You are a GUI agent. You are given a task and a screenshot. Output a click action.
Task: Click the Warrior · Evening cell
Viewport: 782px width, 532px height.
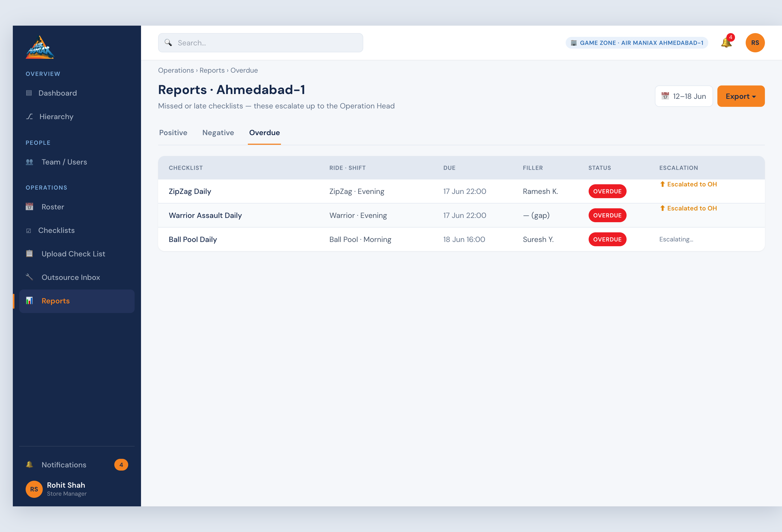358,215
